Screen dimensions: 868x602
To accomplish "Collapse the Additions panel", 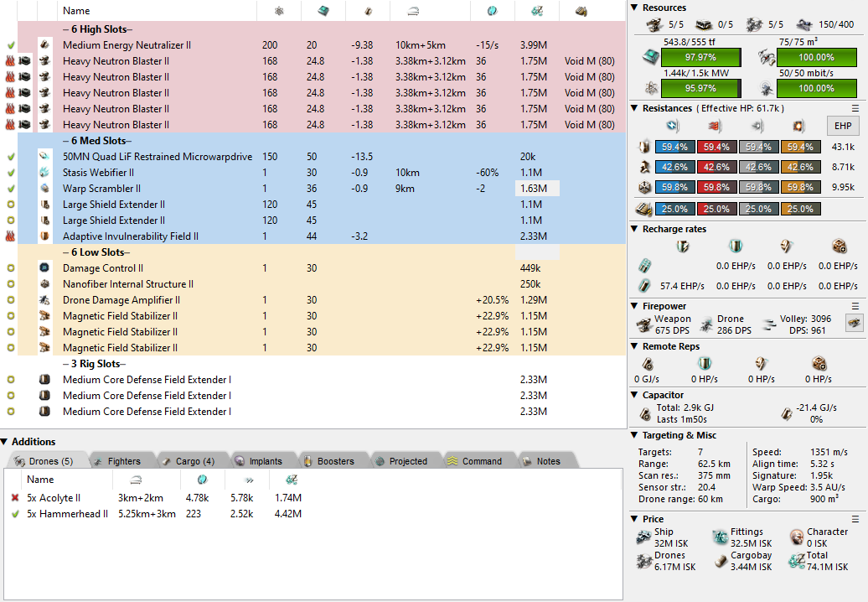I will (5, 442).
